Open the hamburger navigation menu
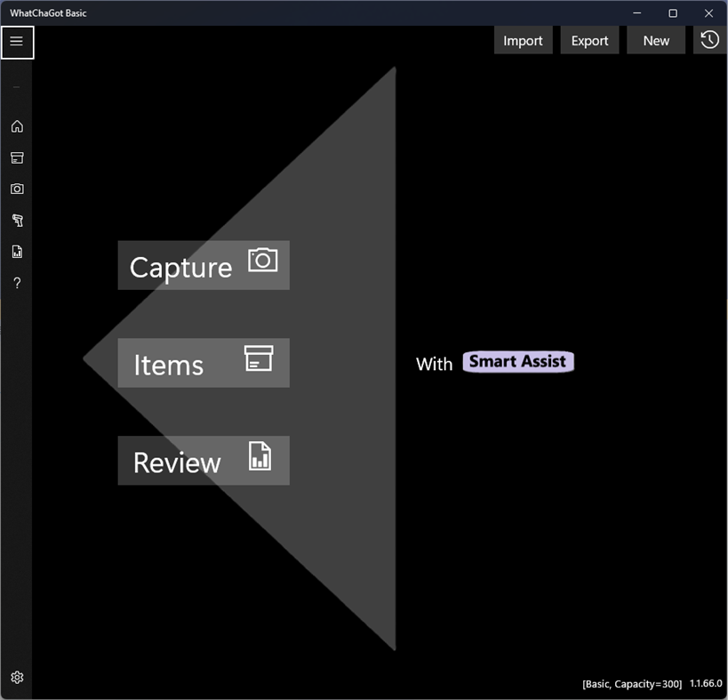Screen dimensions: 728x700 click(17, 43)
